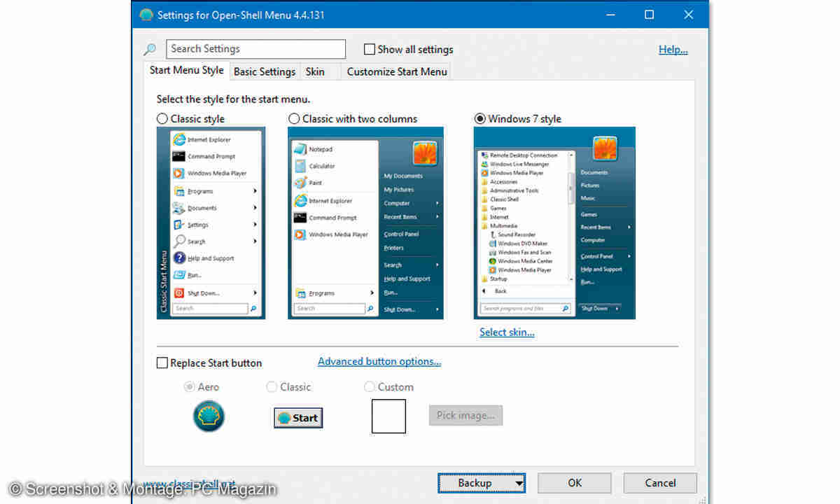Click the Windows 7 style menu preview
This screenshot has width=840, height=504.
(554, 223)
